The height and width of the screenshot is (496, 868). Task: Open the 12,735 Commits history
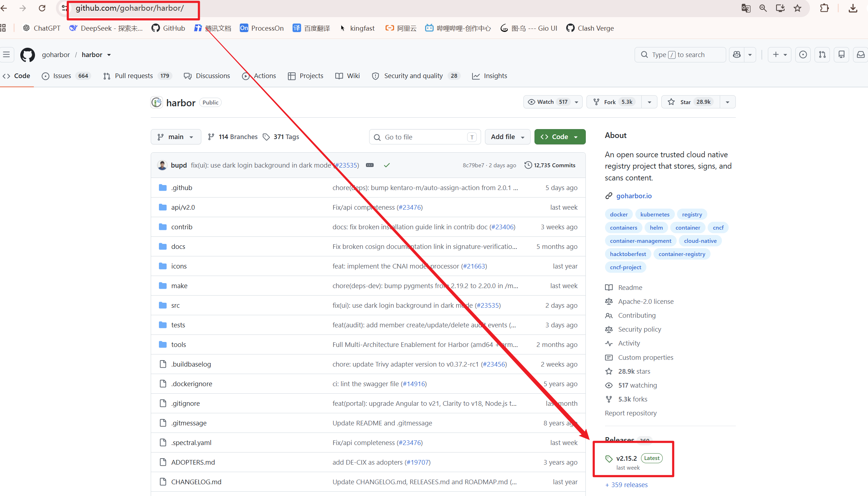[x=550, y=165]
